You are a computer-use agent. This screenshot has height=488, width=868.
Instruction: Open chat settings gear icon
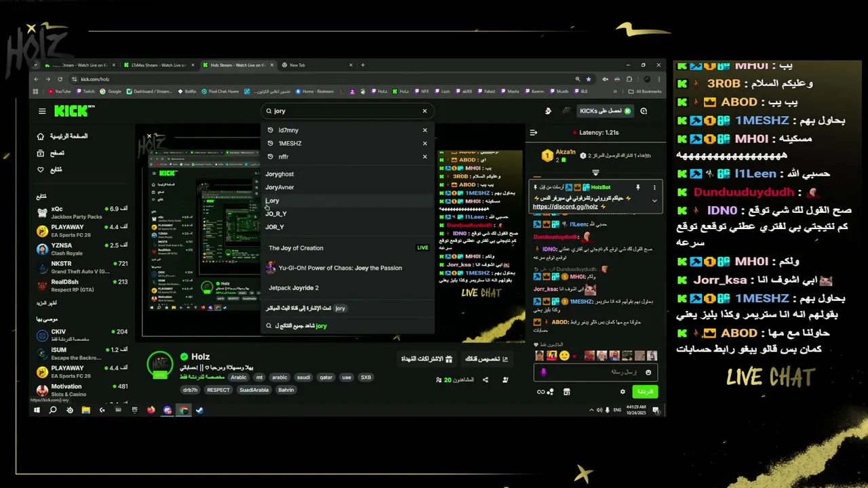[x=623, y=391]
